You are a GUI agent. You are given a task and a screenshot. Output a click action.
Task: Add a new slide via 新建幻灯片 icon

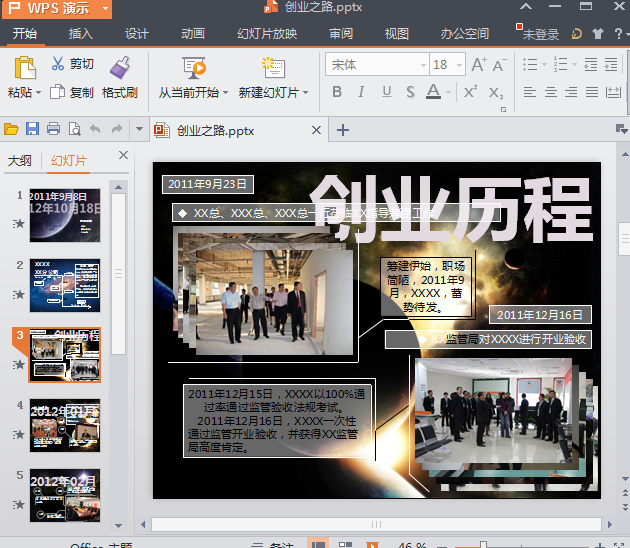point(274,67)
